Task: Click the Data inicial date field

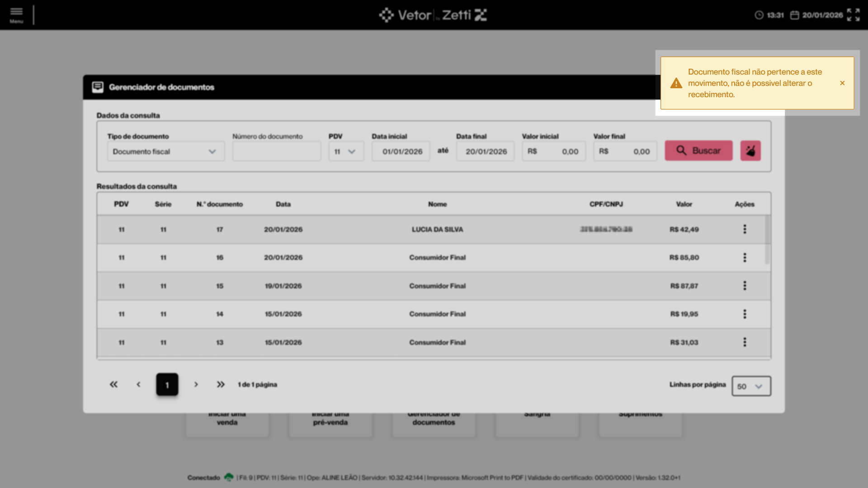Action: 401,151
